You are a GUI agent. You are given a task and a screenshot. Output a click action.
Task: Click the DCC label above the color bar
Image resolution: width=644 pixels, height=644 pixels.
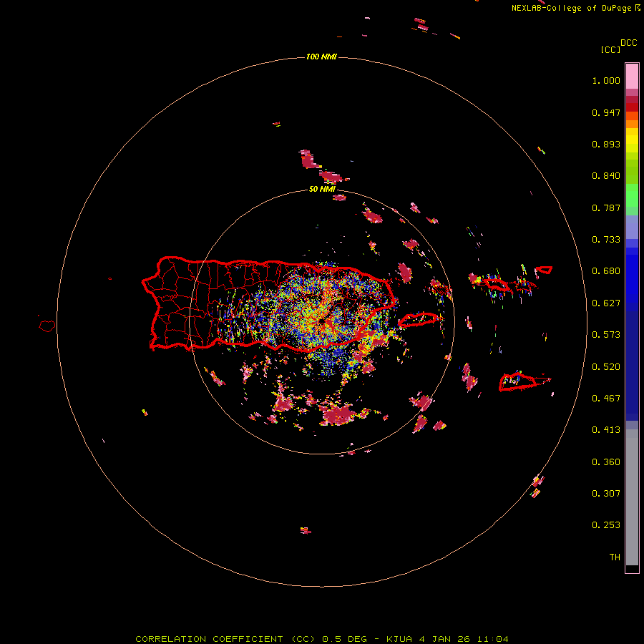point(628,43)
